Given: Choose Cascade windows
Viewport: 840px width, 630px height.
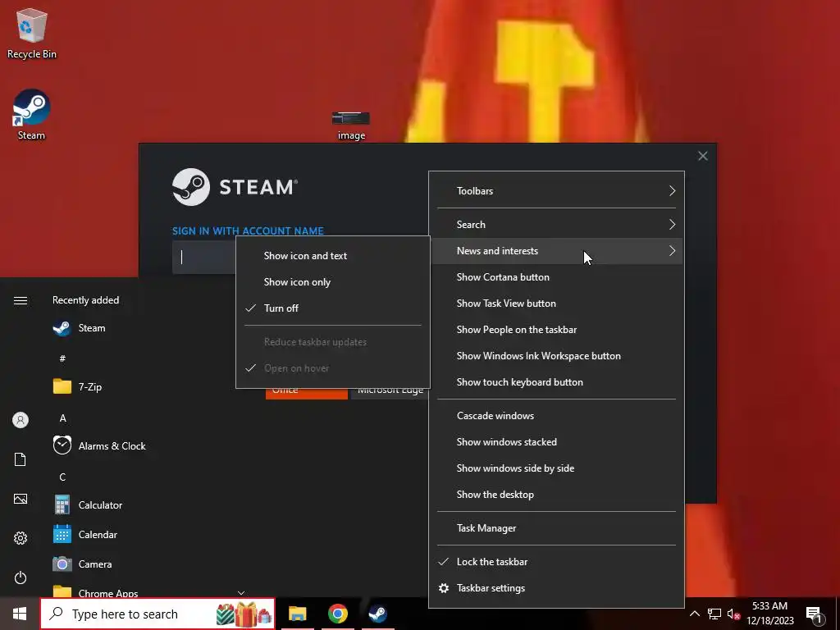Looking at the screenshot, I should click(x=557, y=416).
